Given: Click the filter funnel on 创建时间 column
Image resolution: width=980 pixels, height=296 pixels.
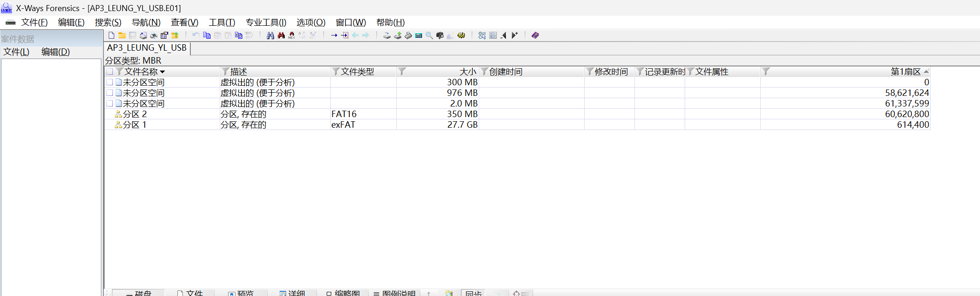Looking at the screenshot, I should click(484, 71).
